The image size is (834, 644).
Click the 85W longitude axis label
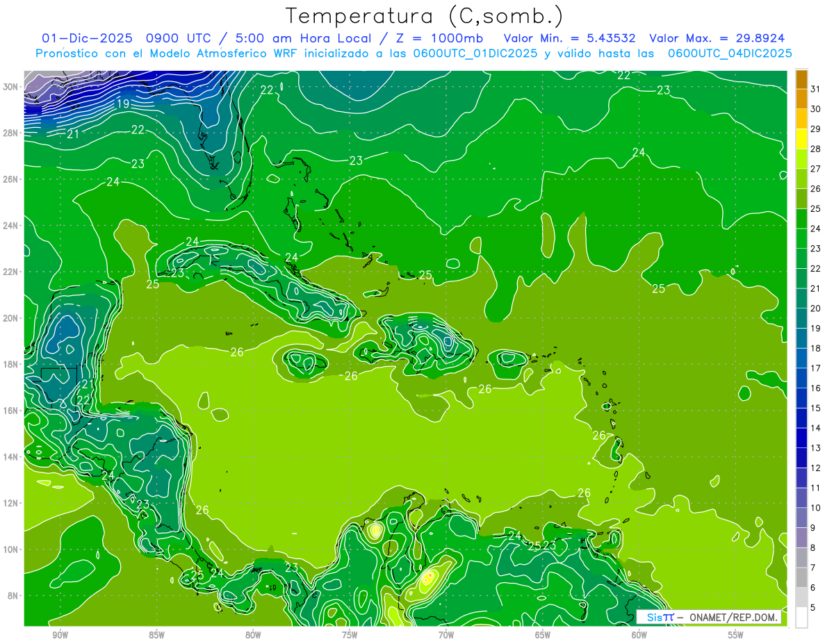156,635
